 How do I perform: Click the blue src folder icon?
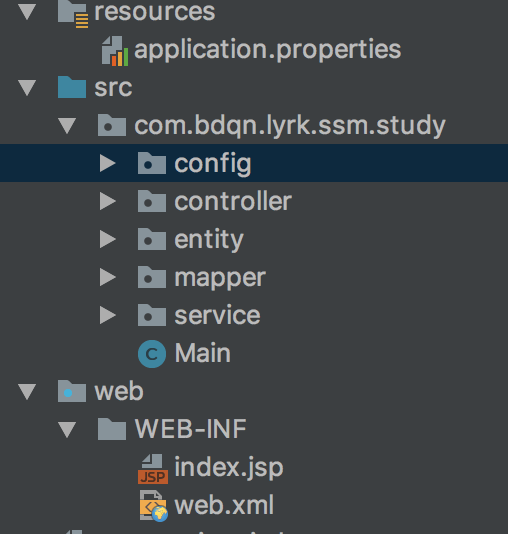(72, 87)
